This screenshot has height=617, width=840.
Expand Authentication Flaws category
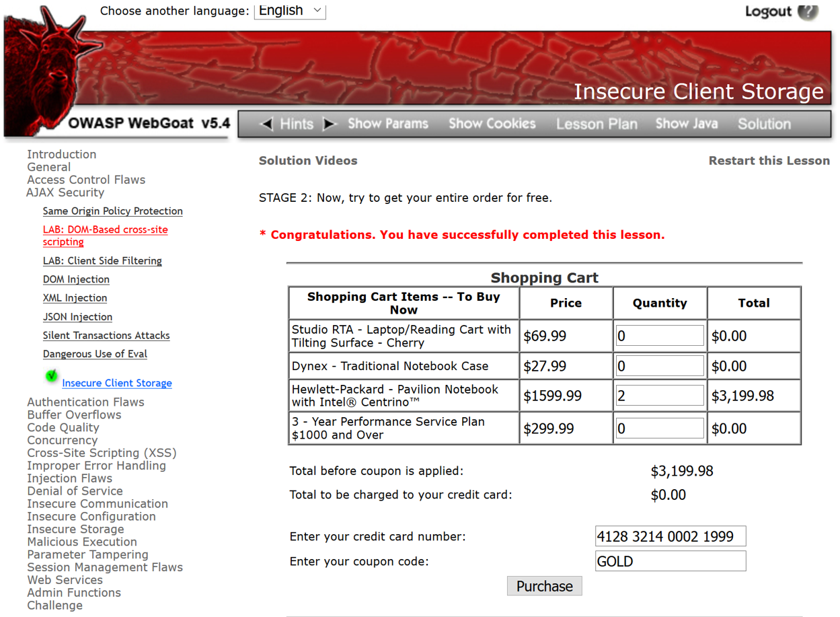click(x=85, y=402)
